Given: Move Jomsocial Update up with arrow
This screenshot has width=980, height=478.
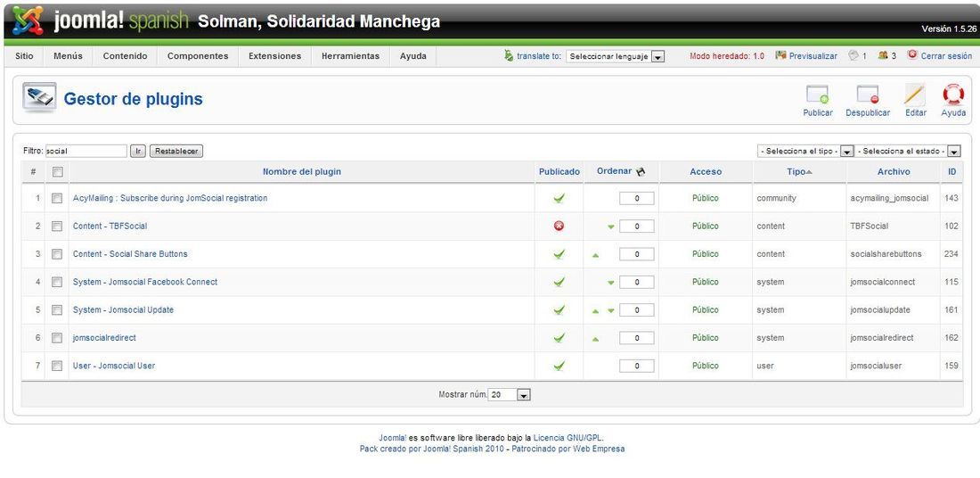Looking at the screenshot, I should coord(595,310).
